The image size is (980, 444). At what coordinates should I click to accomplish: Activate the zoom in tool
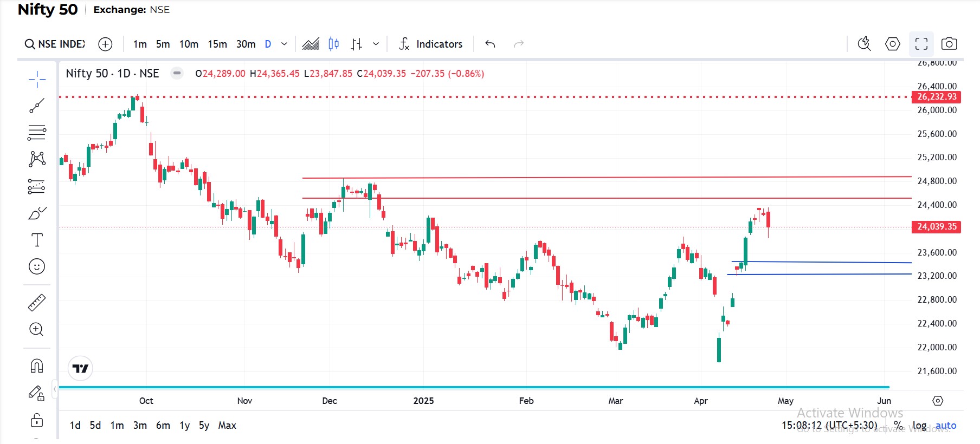[x=37, y=329]
